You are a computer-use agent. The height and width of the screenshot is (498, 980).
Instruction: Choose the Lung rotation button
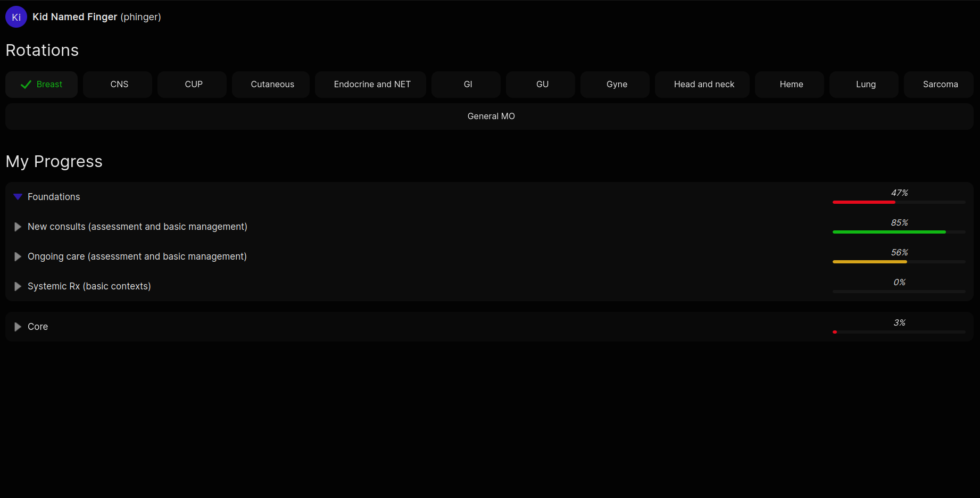point(864,85)
